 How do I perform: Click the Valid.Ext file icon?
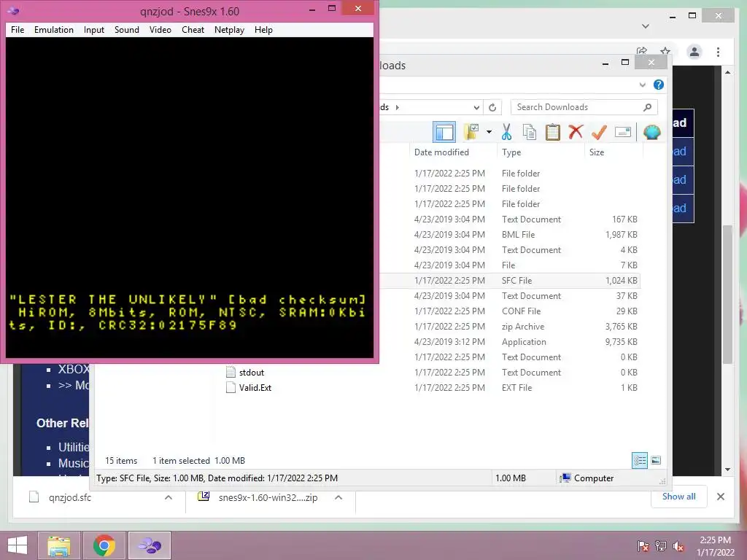click(231, 387)
